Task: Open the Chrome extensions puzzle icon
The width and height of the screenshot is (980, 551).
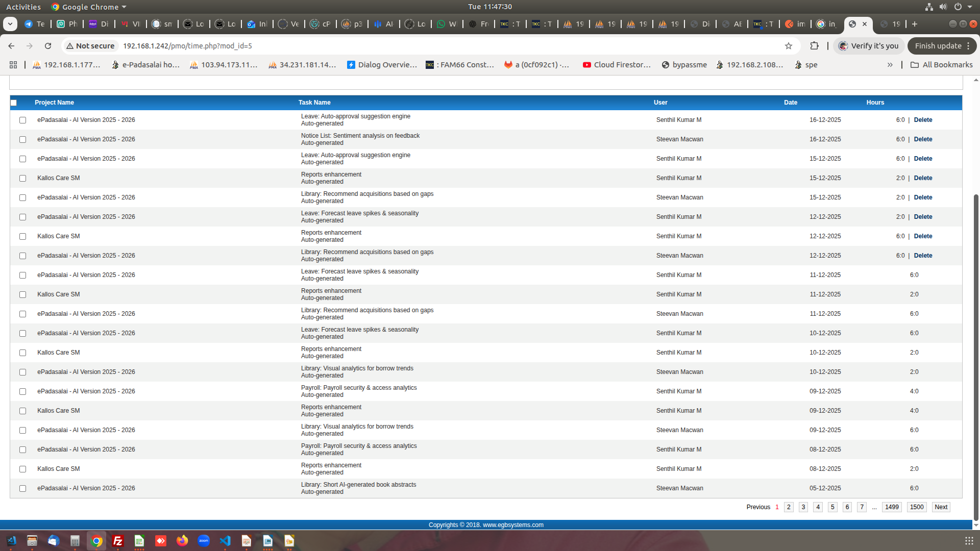Action: [x=814, y=46]
